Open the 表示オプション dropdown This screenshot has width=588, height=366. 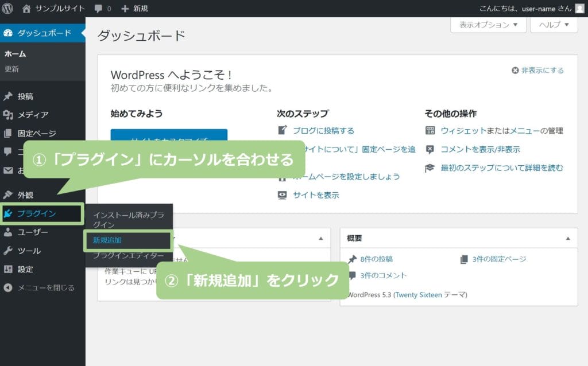coord(488,25)
